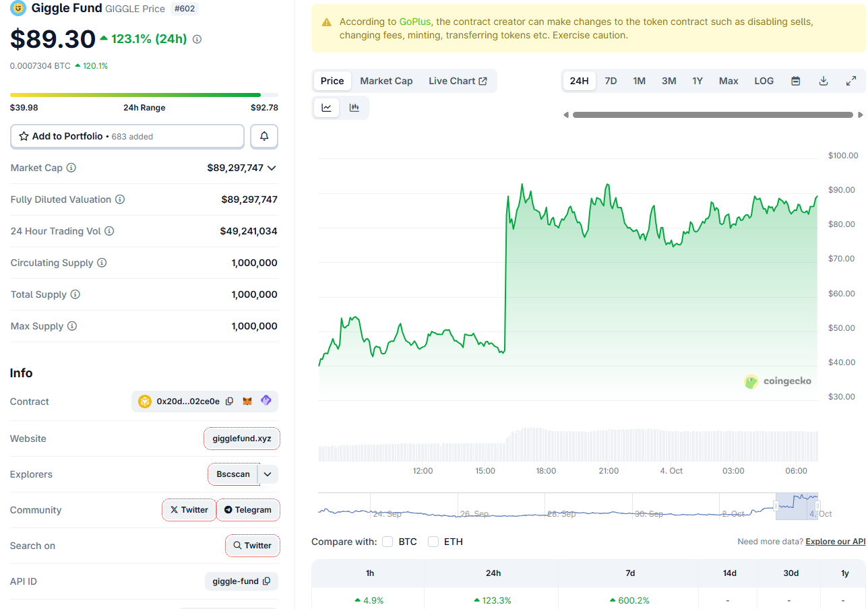Image resolution: width=868 pixels, height=609 pixels.
Task: Click the horizontal chart scrollbar
Action: [712, 115]
